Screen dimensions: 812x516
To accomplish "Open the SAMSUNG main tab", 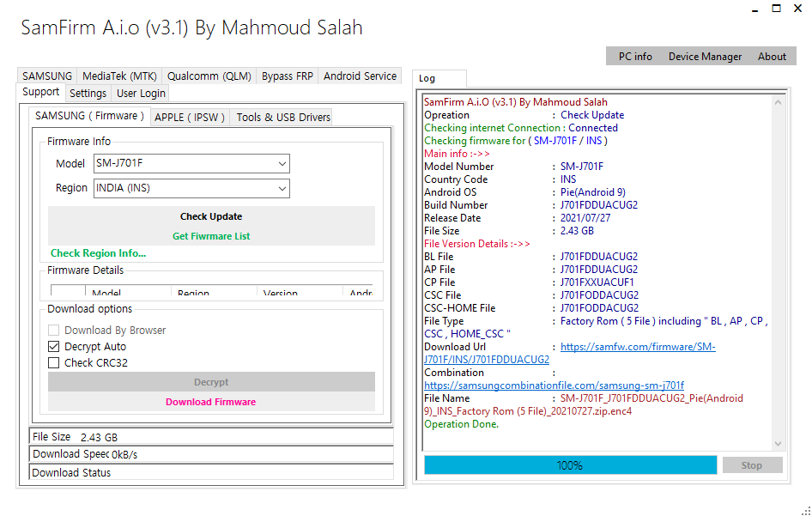I will (x=47, y=76).
